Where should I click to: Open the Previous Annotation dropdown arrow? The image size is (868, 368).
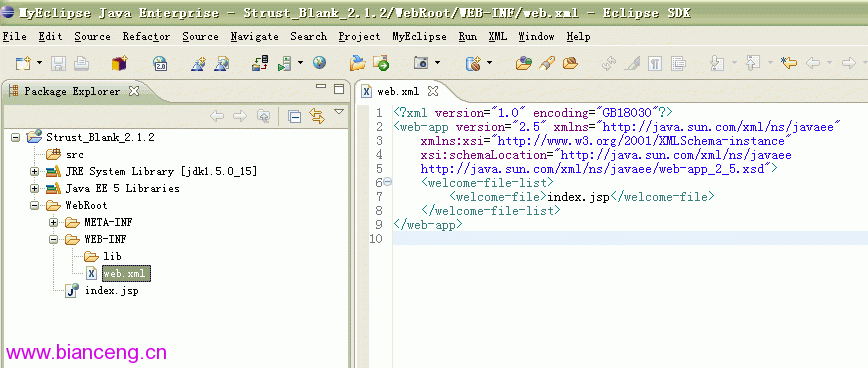coord(770,63)
